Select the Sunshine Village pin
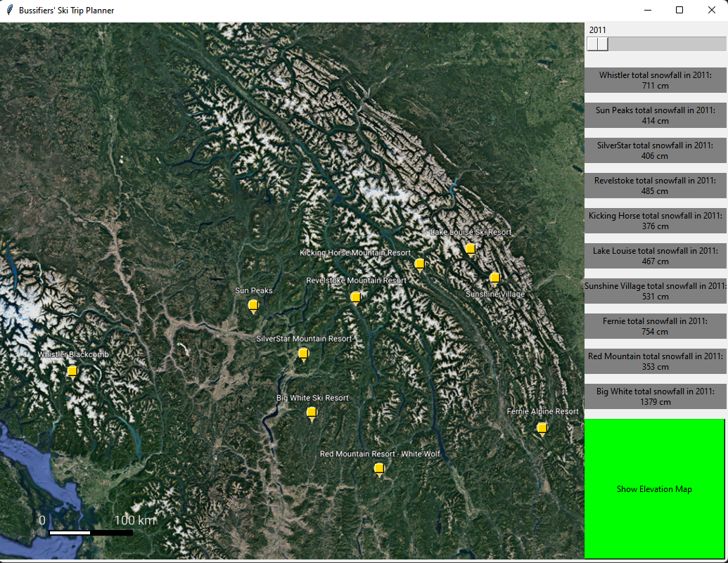The image size is (728, 563). 494,278
